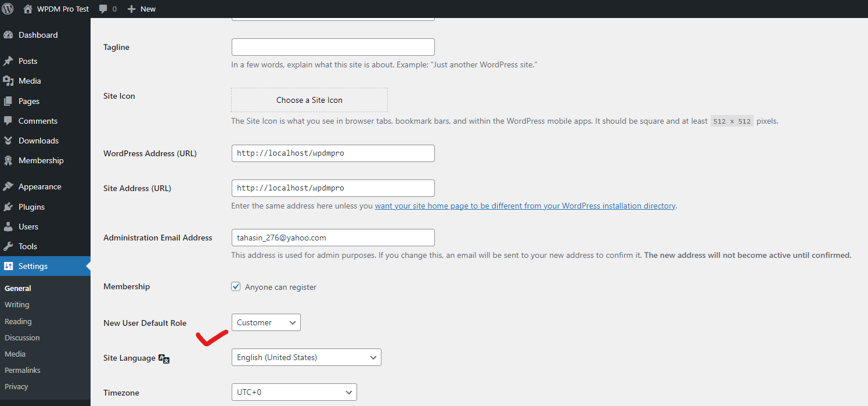Click the Plugins plug icon
This screenshot has height=406, width=868.
8,207
